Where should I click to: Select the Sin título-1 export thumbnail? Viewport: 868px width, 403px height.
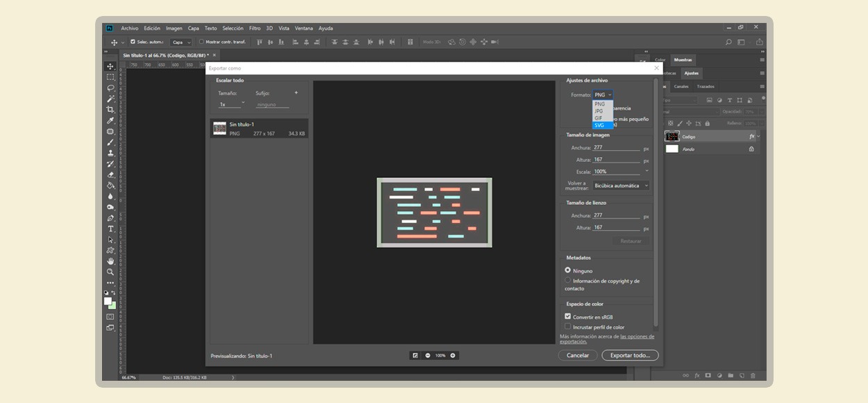(219, 128)
